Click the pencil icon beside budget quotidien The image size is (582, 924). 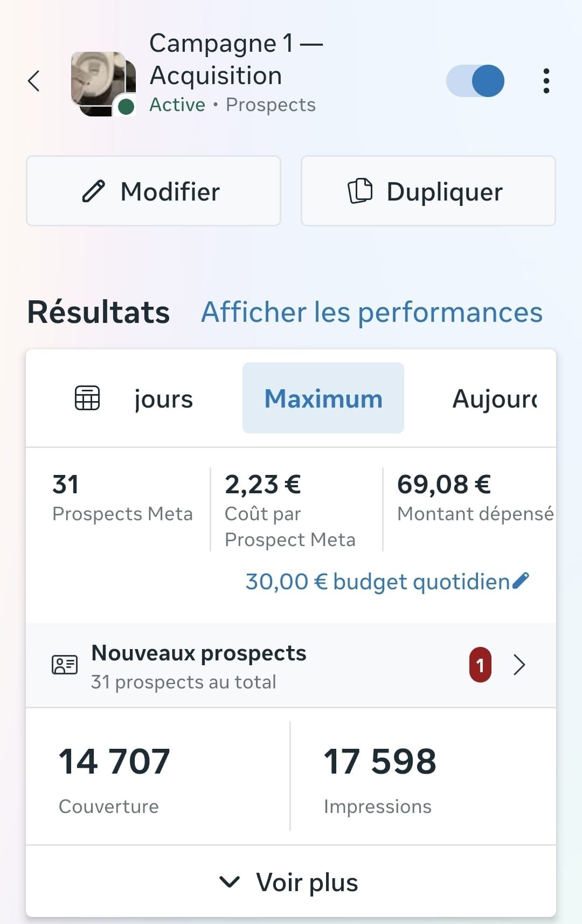(521, 581)
